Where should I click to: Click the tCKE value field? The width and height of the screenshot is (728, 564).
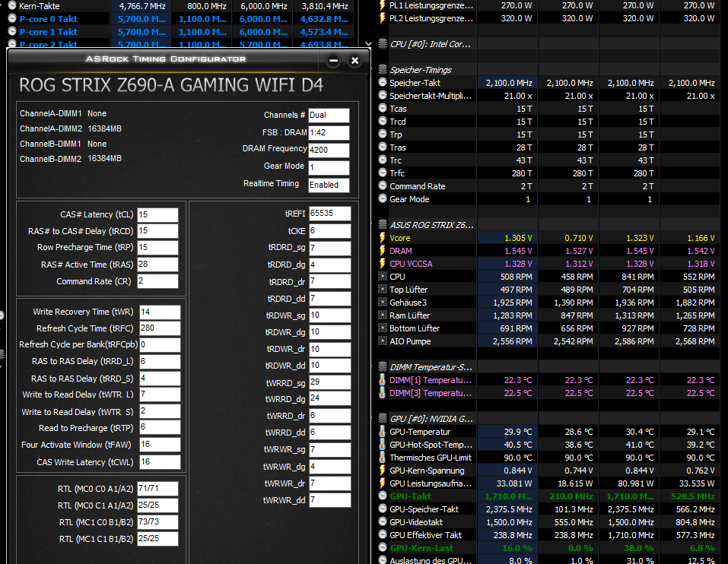click(329, 231)
